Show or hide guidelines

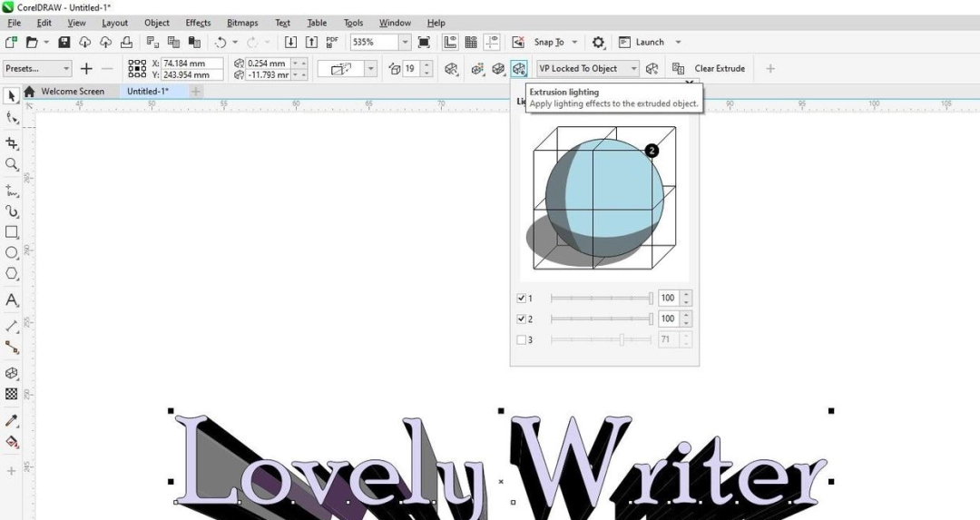pos(493,42)
